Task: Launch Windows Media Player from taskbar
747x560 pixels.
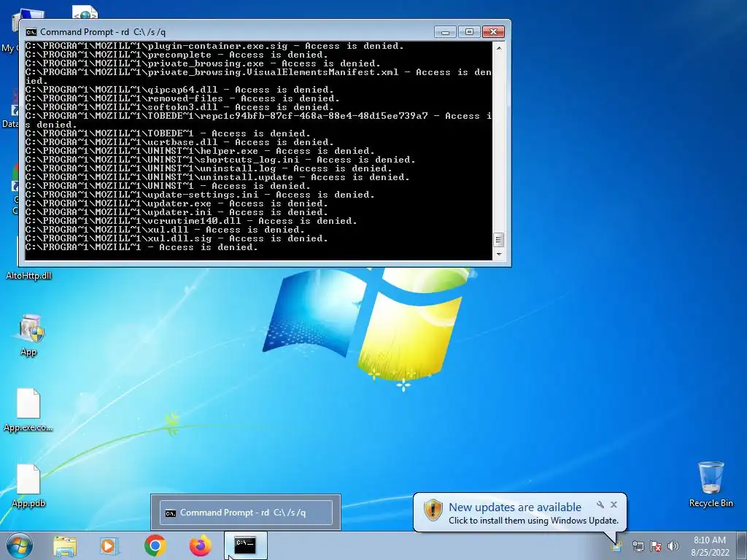Action: [x=109, y=546]
